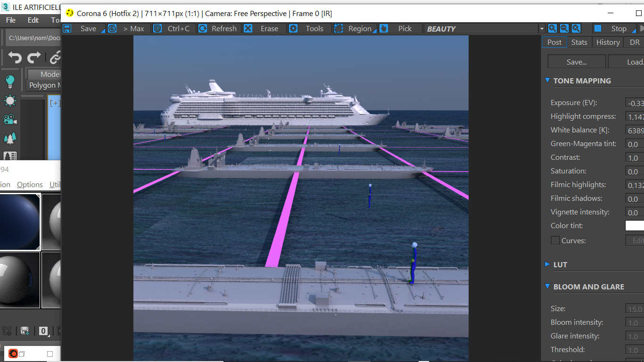Click the zoom out magnifier icon
The image size is (644, 362).
[564, 28]
